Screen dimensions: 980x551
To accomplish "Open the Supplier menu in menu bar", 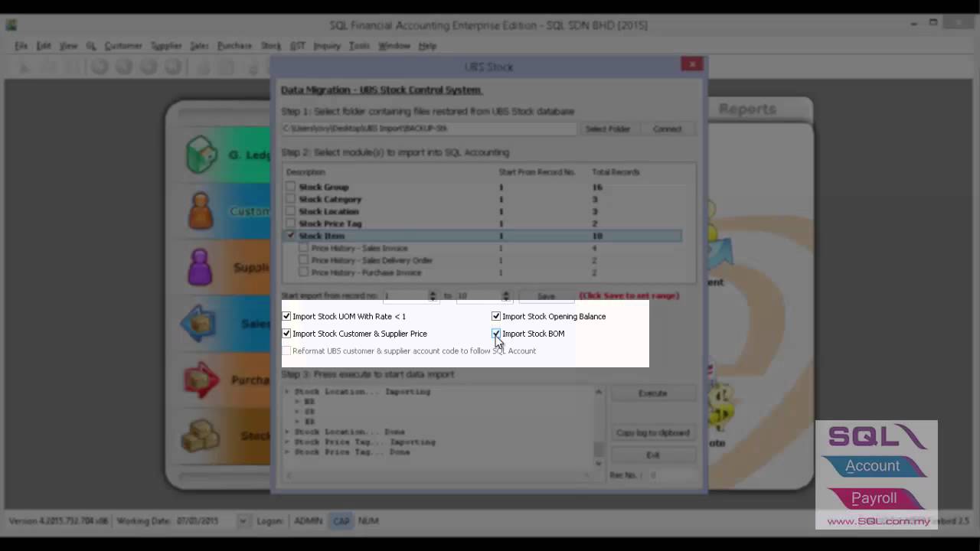I will point(166,46).
